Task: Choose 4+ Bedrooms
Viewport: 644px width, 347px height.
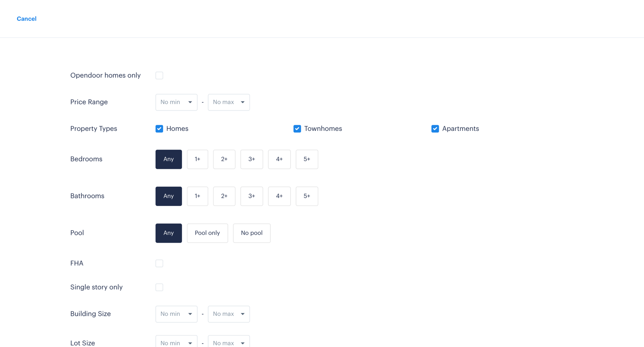Action: click(x=279, y=159)
